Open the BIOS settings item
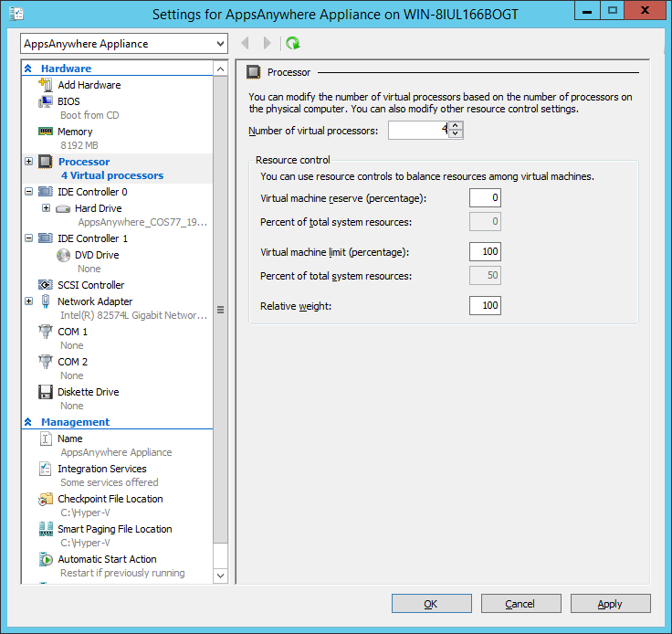This screenshot has width=672, height=634. click(68, 101)
